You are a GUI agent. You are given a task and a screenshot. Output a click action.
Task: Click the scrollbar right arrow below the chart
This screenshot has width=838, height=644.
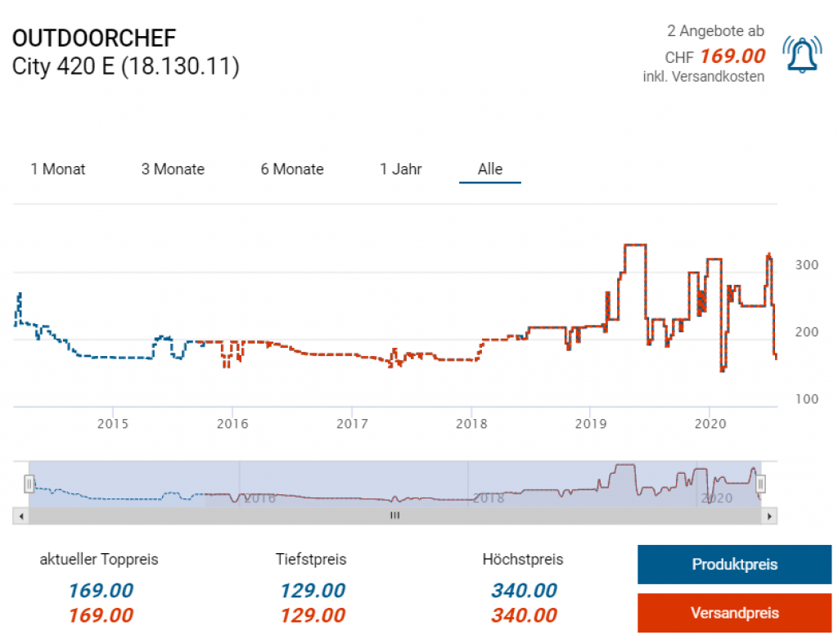(x=768, y=516)
